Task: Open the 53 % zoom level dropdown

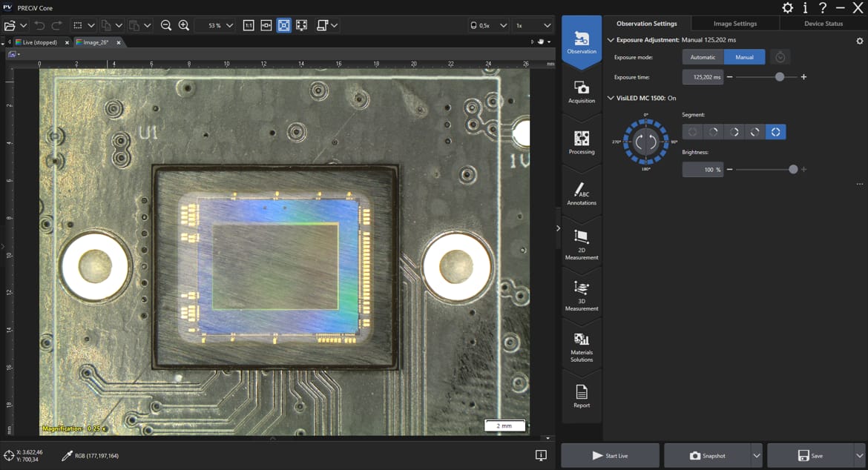Action: pos(229,25)
